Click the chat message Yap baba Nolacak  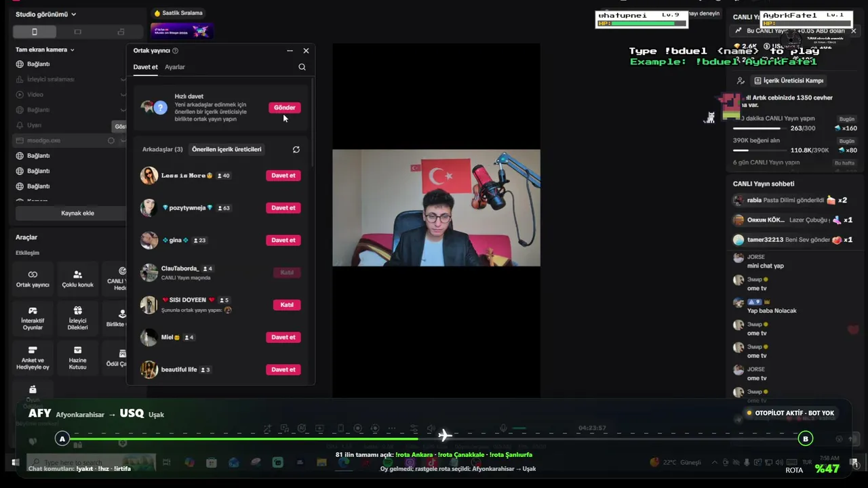click(x=772, y=311)
